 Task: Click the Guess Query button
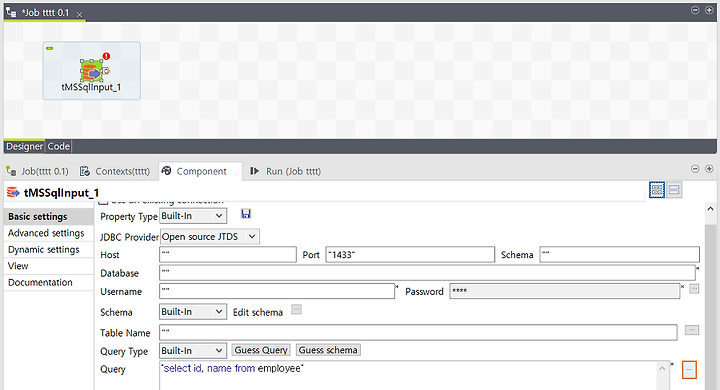coord(261,350)
